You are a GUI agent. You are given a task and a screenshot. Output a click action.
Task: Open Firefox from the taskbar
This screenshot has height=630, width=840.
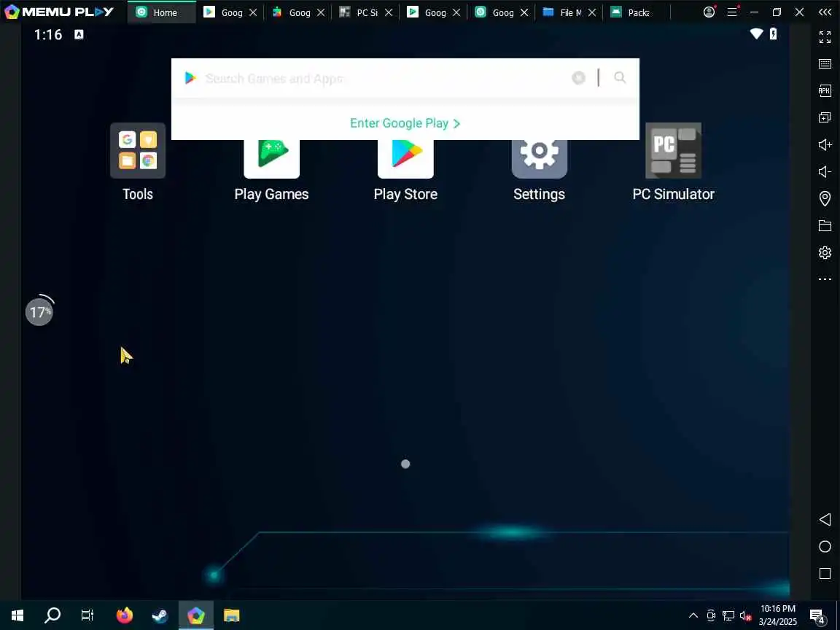124,615
